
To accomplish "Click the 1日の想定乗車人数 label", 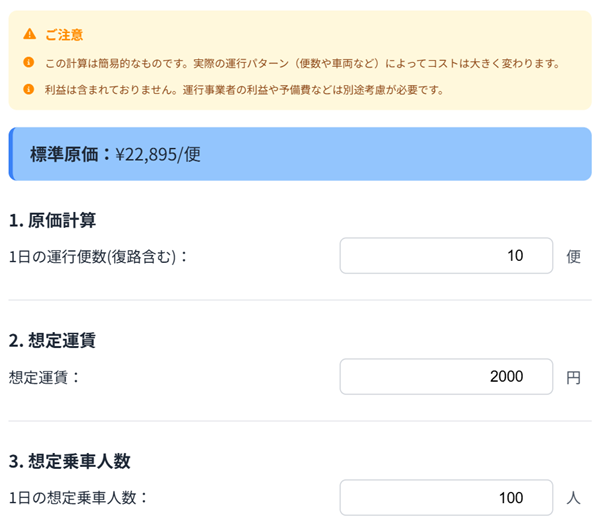I will 78,497.
